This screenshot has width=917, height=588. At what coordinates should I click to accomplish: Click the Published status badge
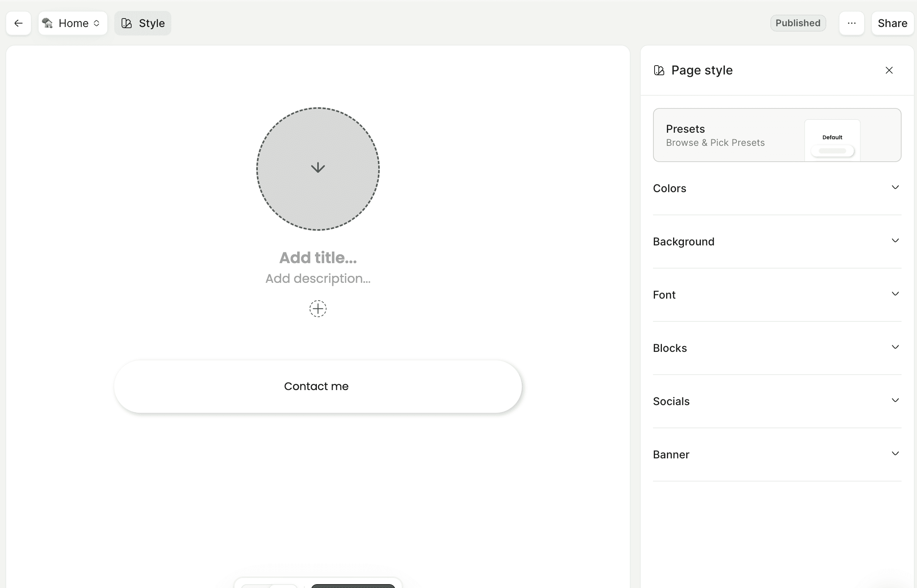pos(798,23)
